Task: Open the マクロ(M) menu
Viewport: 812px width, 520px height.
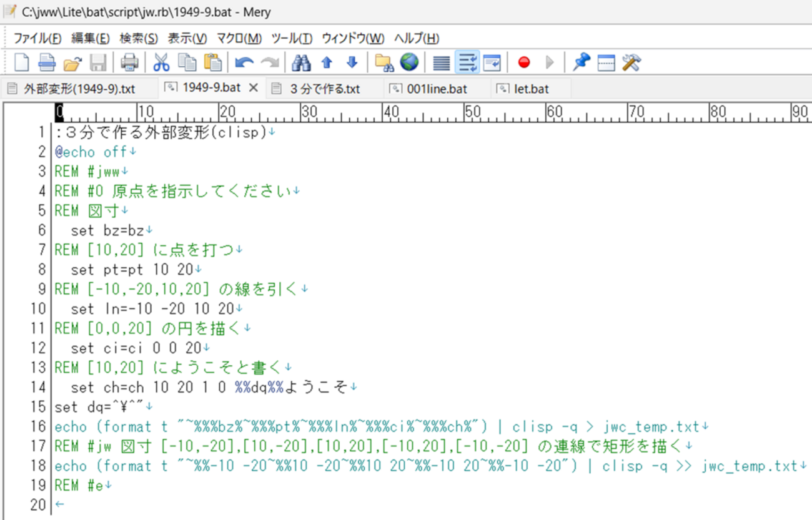Action: click(239, 38)
